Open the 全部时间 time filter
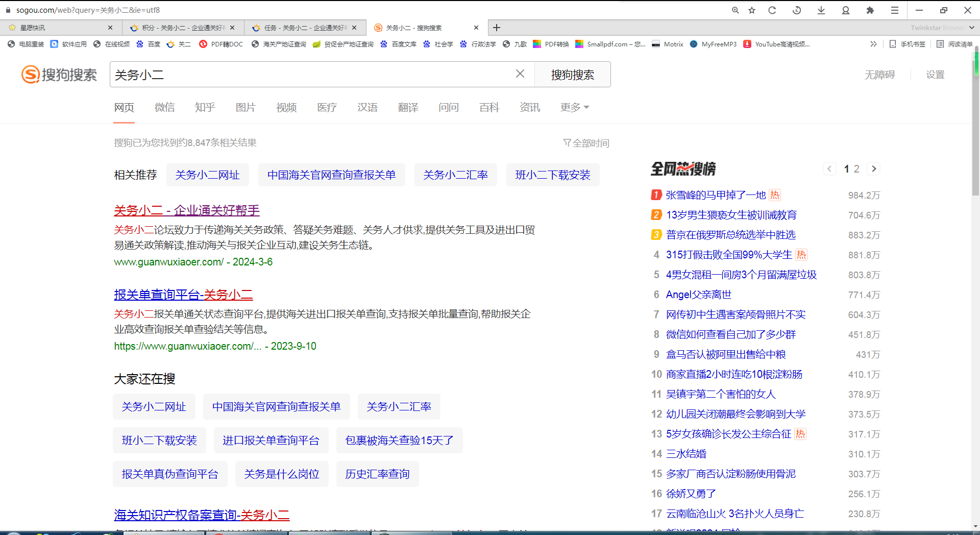This screenshot has width=980, height=535. (x=586, y=143)
